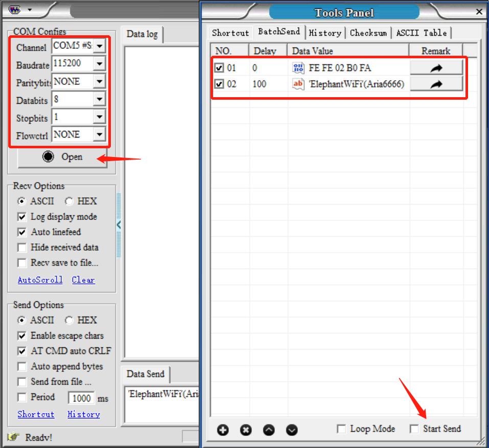Move batch row up with arrow

click(269, 430)
